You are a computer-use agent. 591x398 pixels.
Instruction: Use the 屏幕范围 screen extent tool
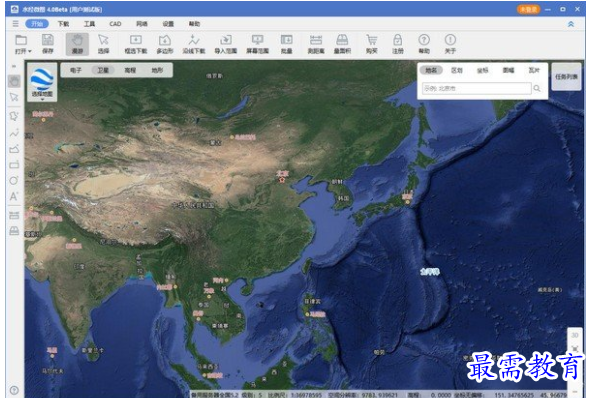tap(257, 44)
